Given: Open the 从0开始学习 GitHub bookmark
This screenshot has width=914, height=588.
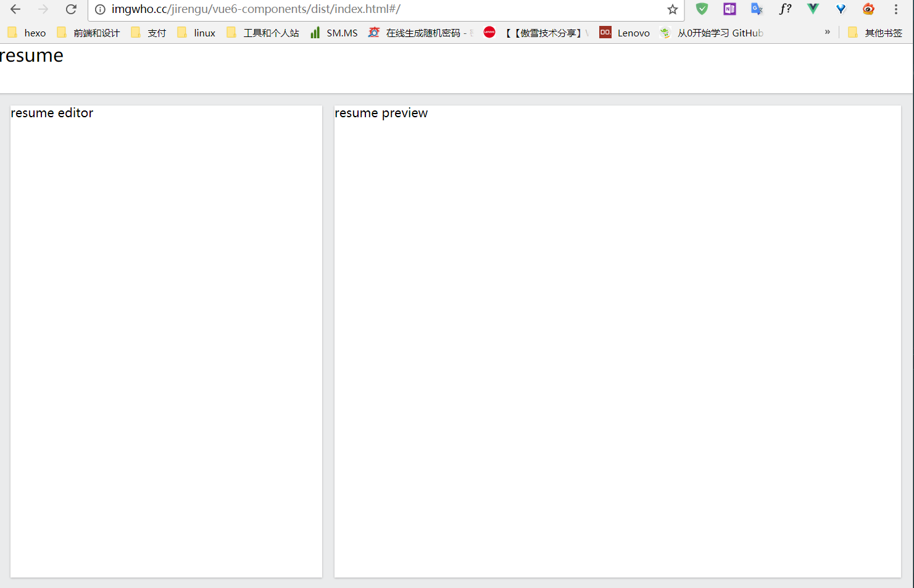Looking at the screenshot, I should tap(711, 33).
